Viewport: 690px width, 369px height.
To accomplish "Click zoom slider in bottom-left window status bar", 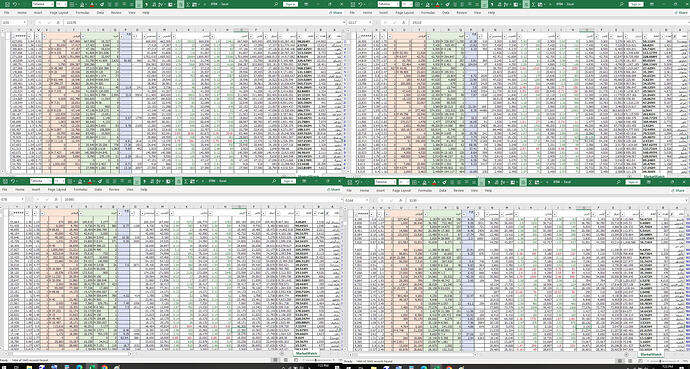I will [317, 360].
